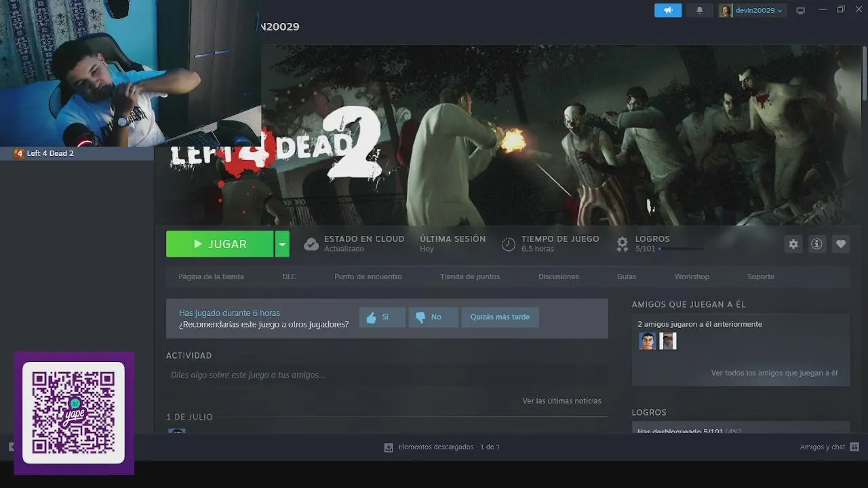Viewport: 868px width, 488px height.
Task: Open Tienda de puntos tab
Action: (470, 277)
